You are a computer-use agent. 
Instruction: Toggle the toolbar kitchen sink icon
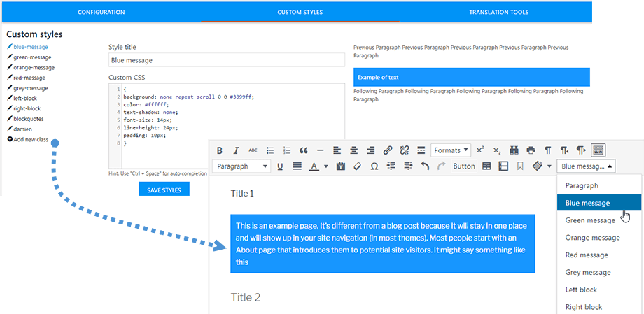pyautogui.click(x=598, y=150)
